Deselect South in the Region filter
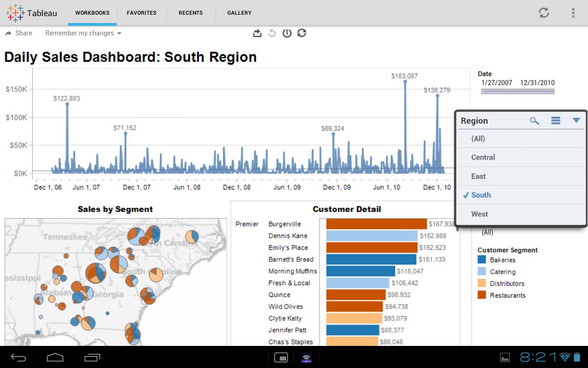The height and width of the screenshot is (368, 588). [x=481, y=195]
